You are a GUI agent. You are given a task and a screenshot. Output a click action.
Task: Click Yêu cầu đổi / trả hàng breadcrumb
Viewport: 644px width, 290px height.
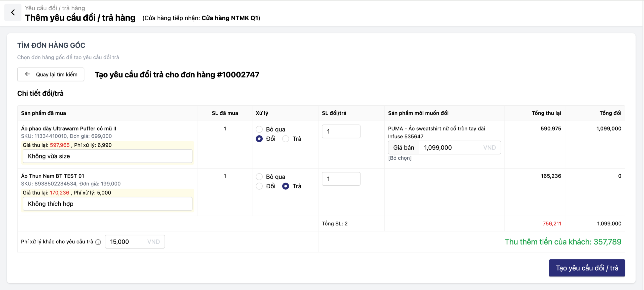pos(55,8)
